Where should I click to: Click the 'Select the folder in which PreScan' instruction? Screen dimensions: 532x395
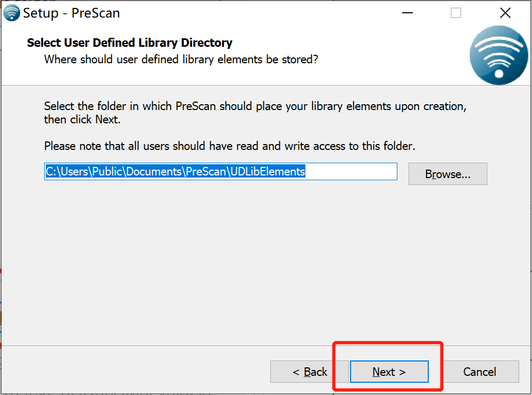(x=255, y=113)
